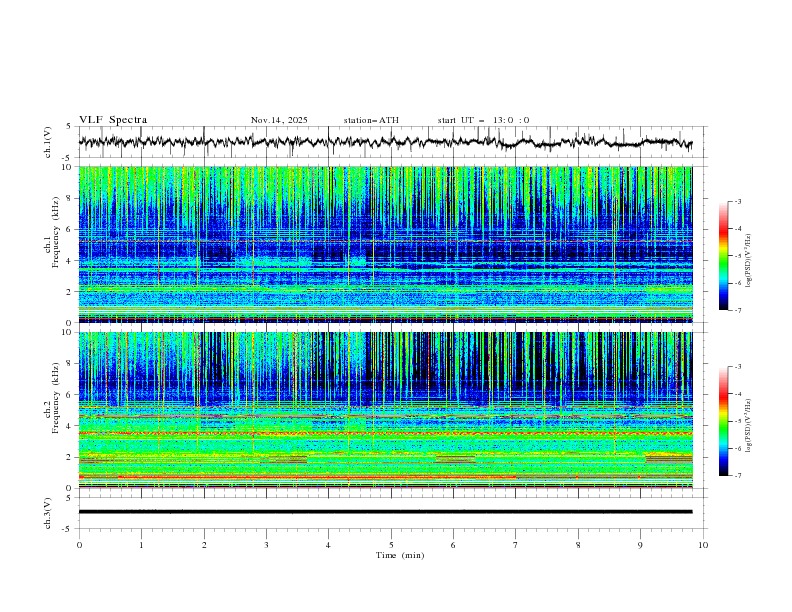Screen dimensions: 792x612
Task: Click the date "Nov.14, 2025"
Action: coord(279,120)
